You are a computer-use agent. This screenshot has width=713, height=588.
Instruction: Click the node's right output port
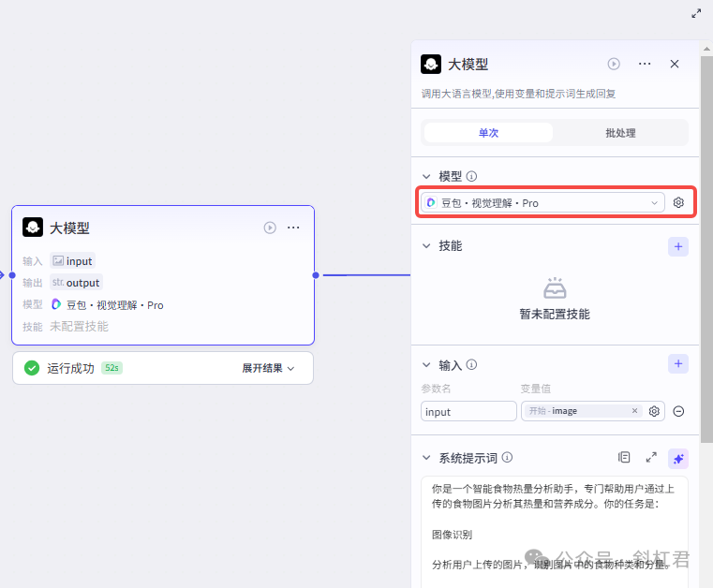pos(316,275)
